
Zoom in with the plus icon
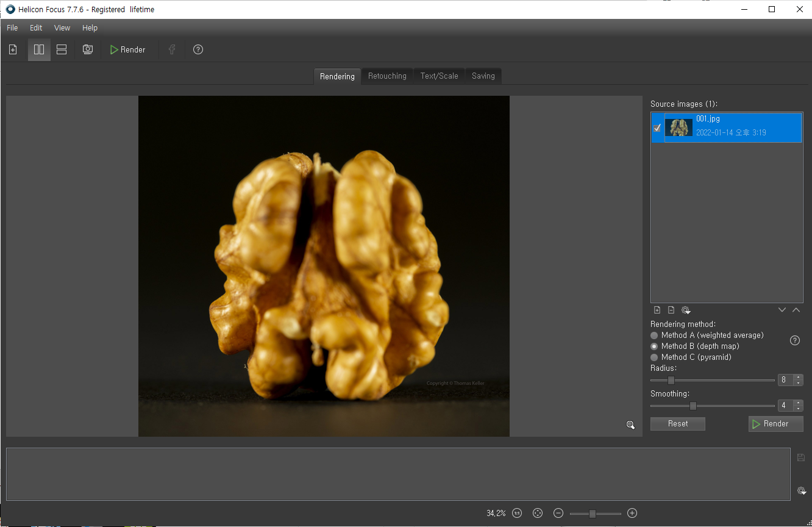point(632,513)
